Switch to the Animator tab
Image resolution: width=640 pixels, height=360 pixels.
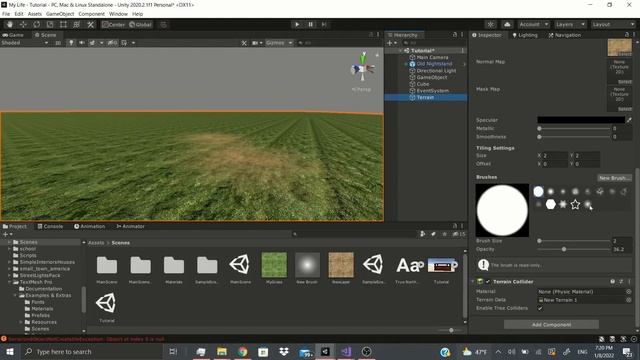(130, 226)
